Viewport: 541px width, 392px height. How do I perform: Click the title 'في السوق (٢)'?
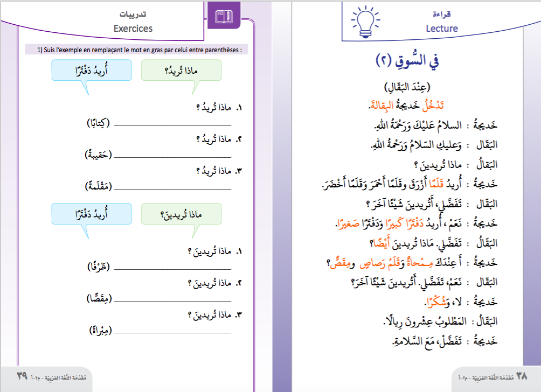tap(407, 60)
